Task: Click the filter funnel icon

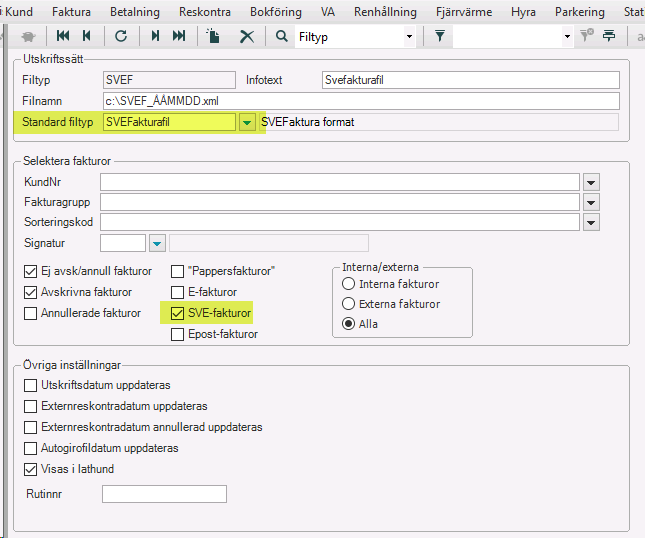Action: [x=439, y=36]
